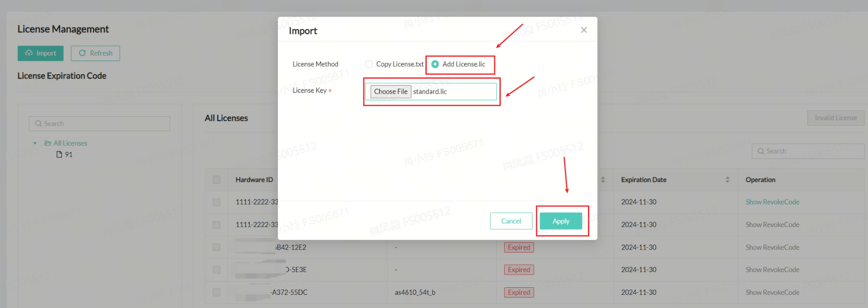The height and width of the screenshot is (308, 868).
Task: Click the Invalid License button
Action: (835, 118)
